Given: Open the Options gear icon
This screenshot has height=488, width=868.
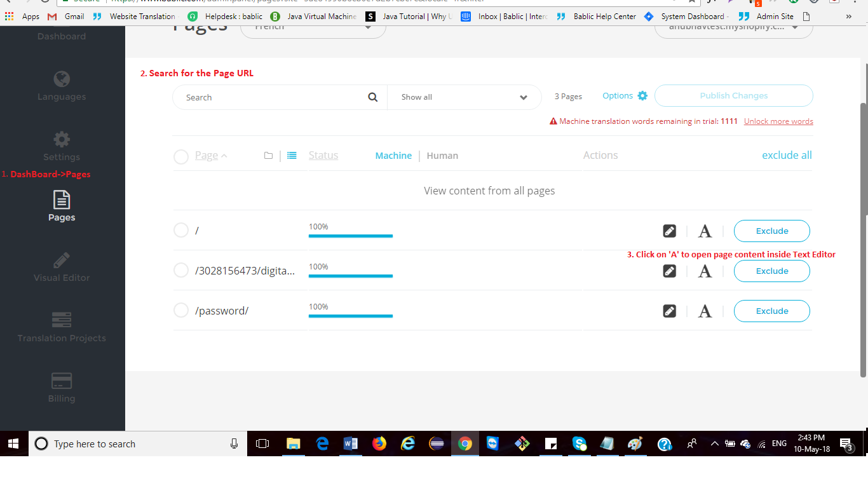Looking at the screenshot, I should (x=642, y=96).
